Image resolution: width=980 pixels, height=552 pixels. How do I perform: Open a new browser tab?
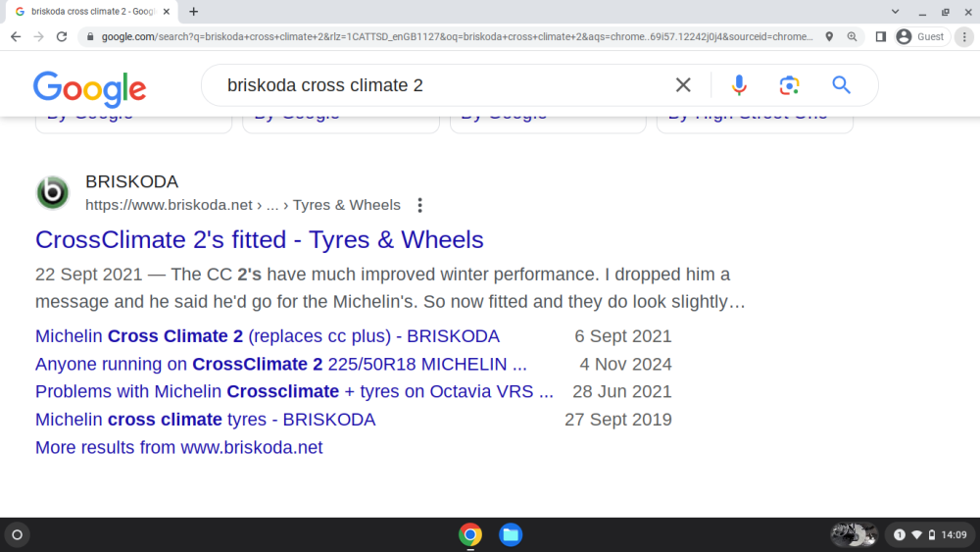click(x=194, y=11)
